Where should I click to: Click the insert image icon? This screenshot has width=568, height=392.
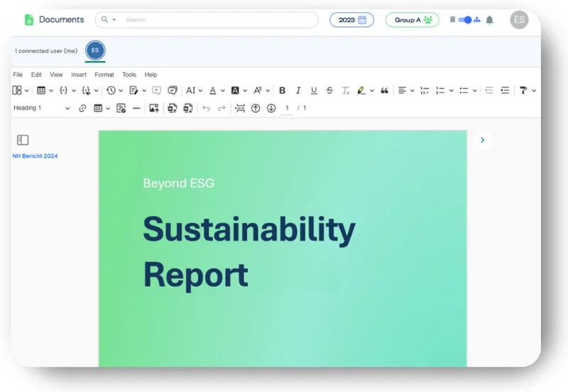click(153, 108)
